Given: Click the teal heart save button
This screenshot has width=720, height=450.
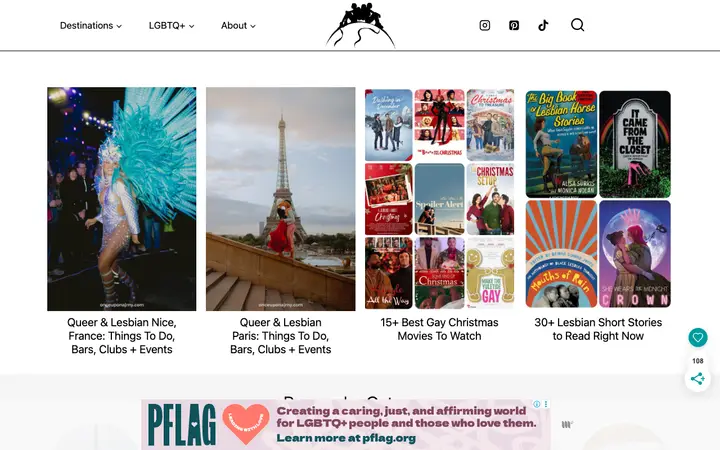Looking at the screenshot, I should pos(698,338).
